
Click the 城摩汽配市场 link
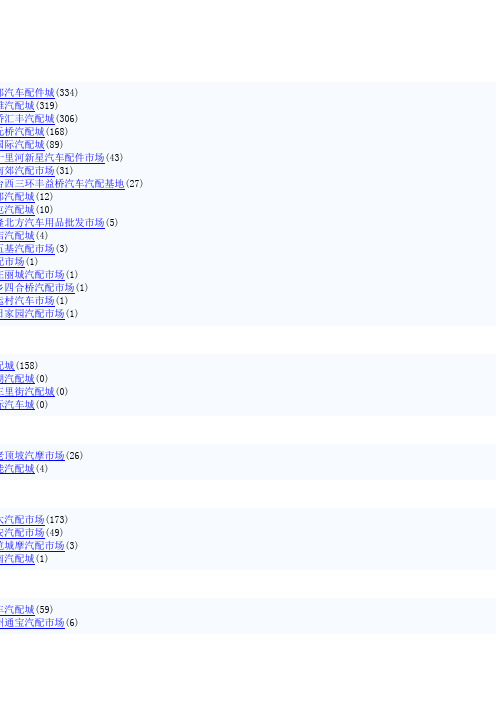coord(32,546)
